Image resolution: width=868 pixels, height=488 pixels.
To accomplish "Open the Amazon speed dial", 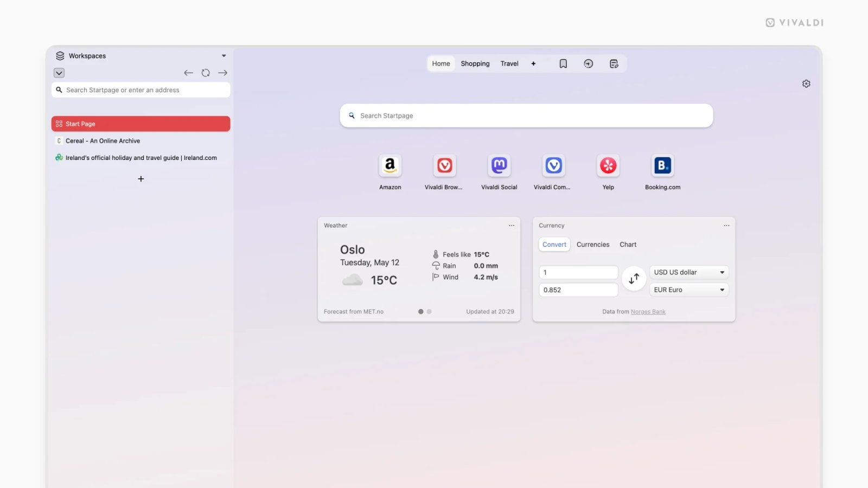I will pyautogui.click(x=390, y=165).
